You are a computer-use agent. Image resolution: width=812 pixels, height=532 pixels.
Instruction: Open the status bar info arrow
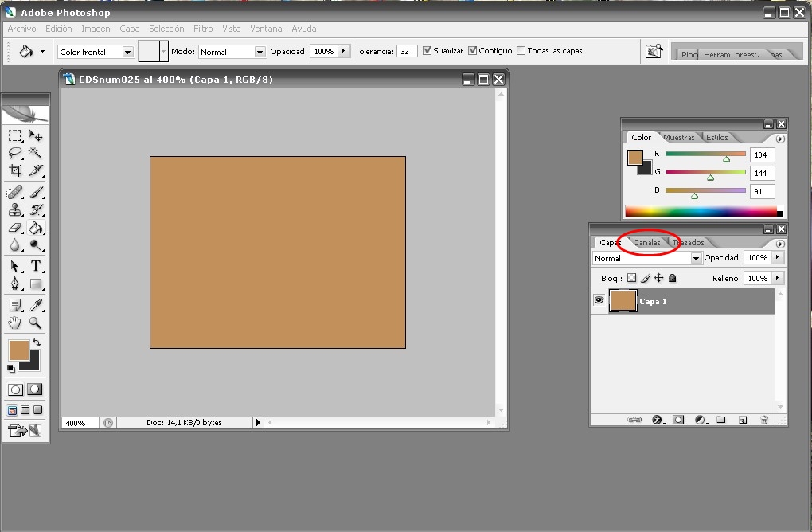pos(258,423)
